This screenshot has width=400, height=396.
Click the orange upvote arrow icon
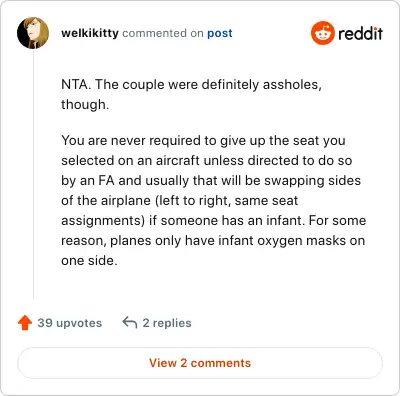coord(25,323)
